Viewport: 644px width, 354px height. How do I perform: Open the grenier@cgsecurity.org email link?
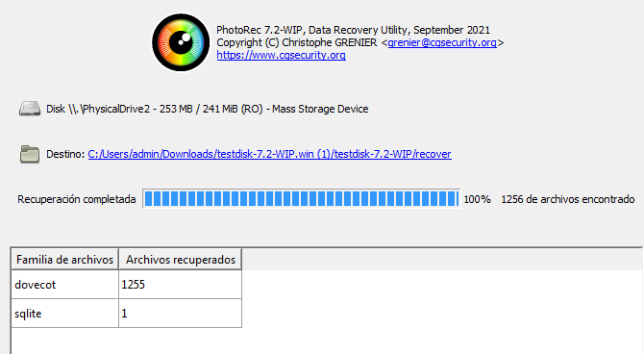[x=442, y=42]
